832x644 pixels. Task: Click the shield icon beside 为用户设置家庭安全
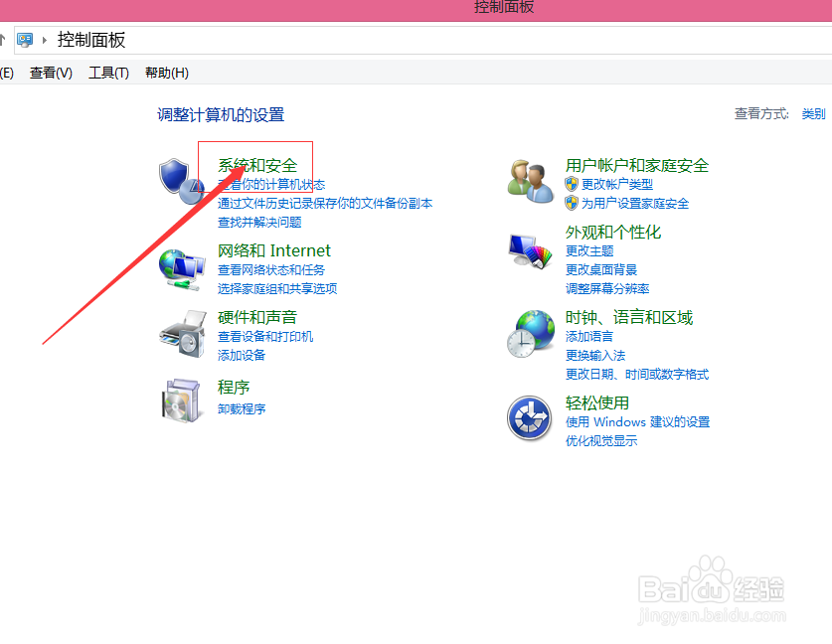572,203
